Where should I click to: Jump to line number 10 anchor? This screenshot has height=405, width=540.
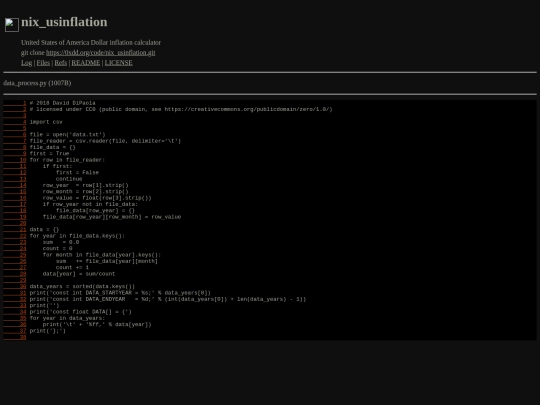point(15,160)
